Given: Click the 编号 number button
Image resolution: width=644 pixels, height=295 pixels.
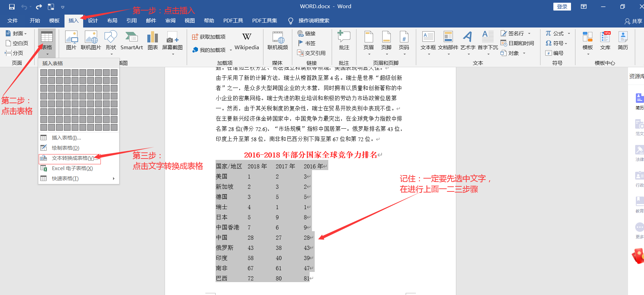Looking at the screenshot, I should 555,53.
